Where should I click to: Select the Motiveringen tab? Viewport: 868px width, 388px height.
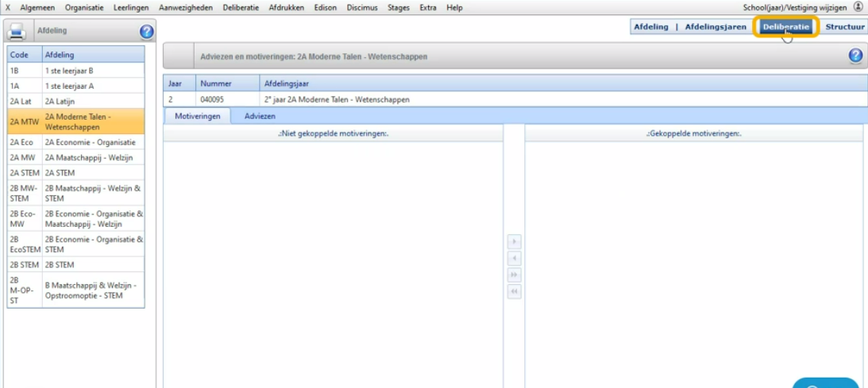197,116
